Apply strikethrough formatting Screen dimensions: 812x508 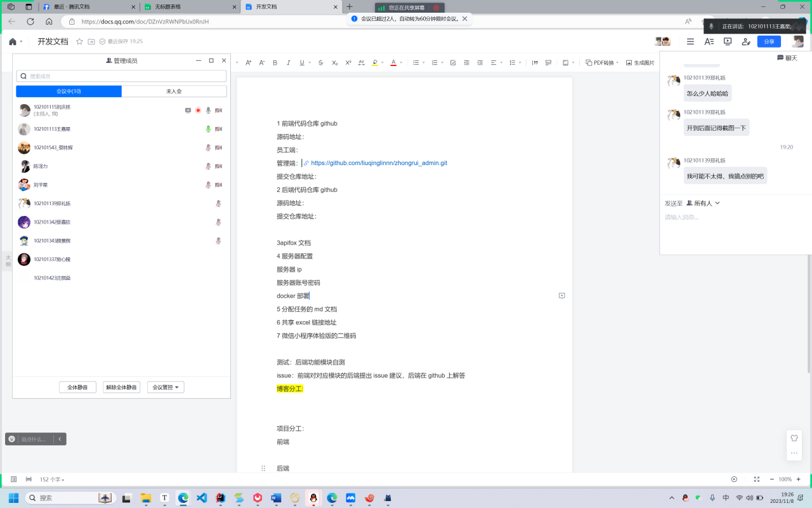(x=320, y=62)
